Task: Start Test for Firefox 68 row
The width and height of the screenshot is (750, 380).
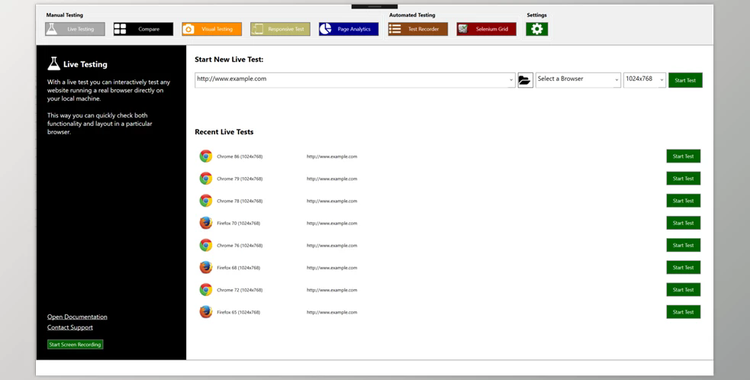Action: (684, 268)
